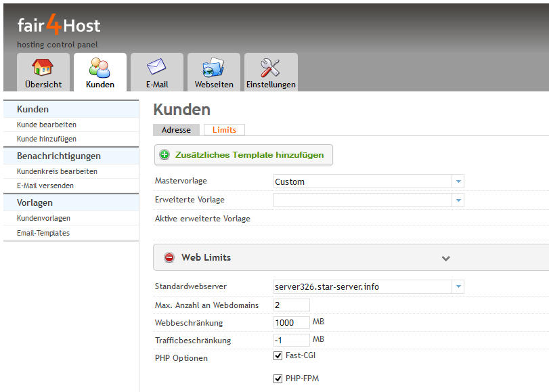Screen dimensions: 549x392
Task: Open Webseiten folder globe icon
Action: [x=213, y=68]
